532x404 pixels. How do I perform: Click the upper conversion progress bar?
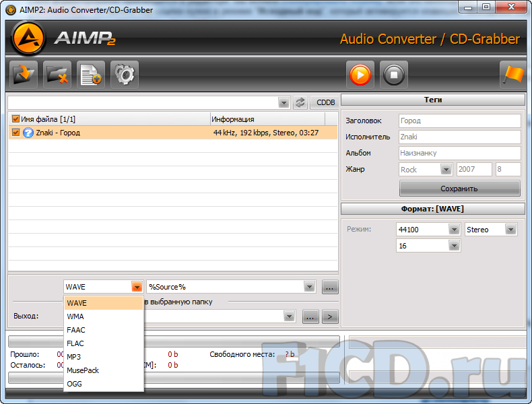tap(174, 341)
